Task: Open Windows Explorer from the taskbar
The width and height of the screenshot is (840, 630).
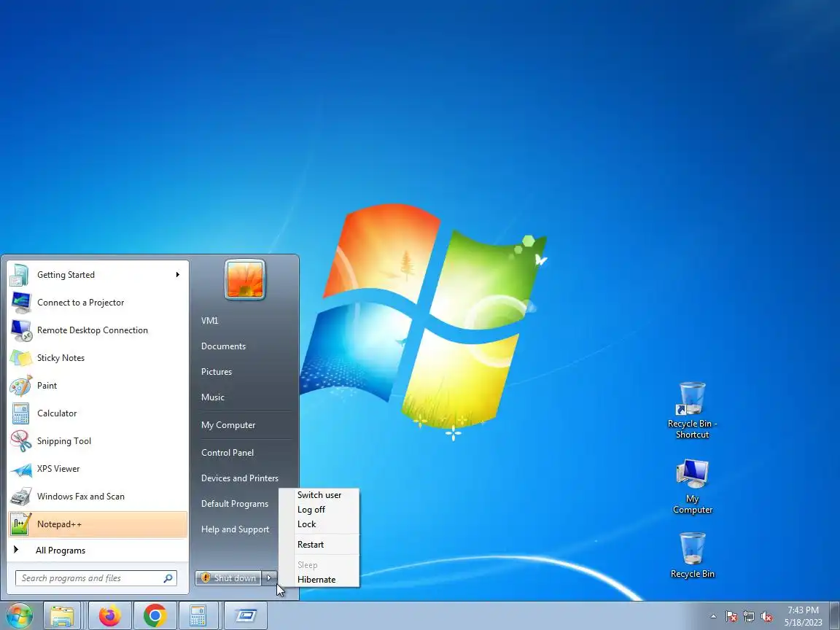Action: pyautogui.click(x=61, y=616)
